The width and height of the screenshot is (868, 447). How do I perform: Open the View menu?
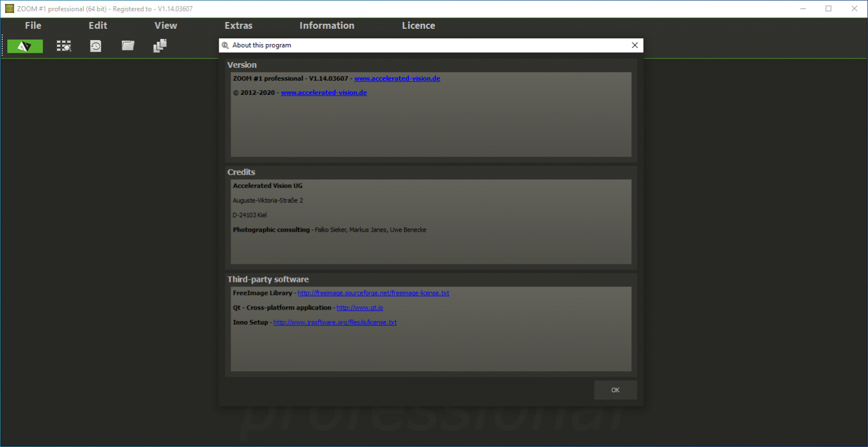(x=166, y=25)
